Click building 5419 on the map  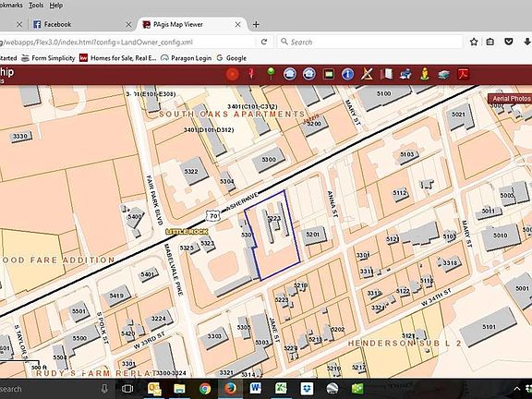tap(116, 296)
